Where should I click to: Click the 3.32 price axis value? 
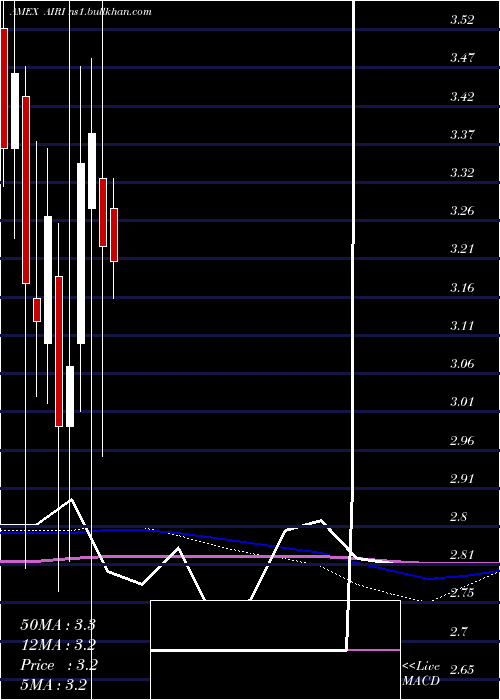pyautogui.click(x=462, y=172)
